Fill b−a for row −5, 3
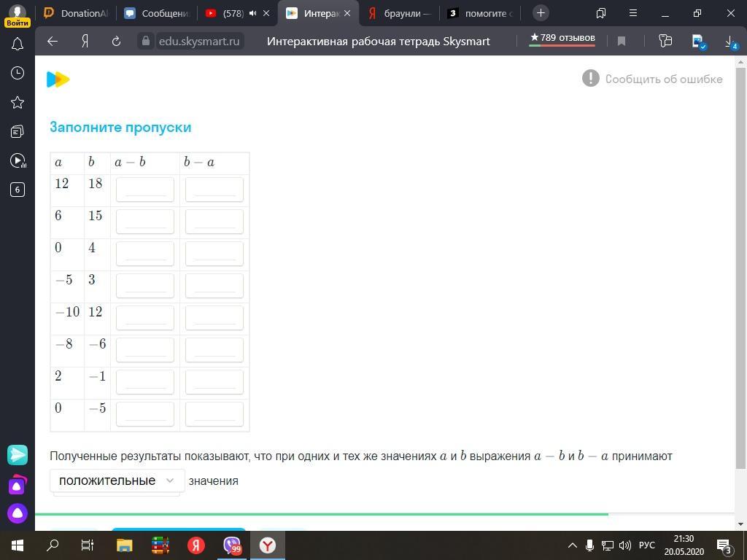Screen dimensions: 747x560 (x=214, y=286)
